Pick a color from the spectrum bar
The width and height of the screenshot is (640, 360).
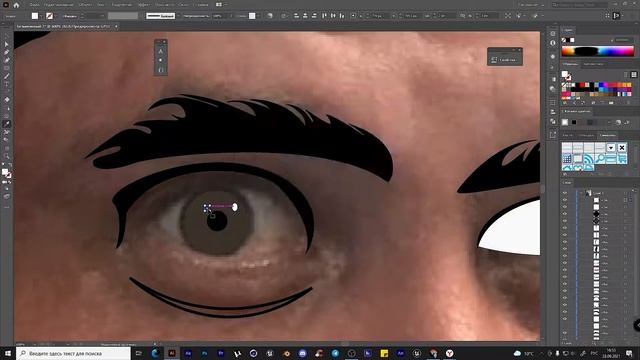click(x=597, y=51)
